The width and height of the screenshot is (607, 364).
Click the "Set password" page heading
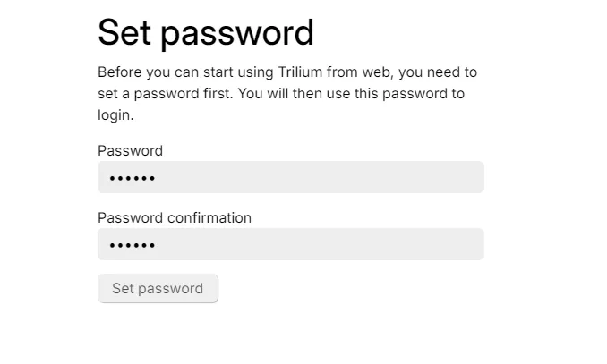point(205,33)
